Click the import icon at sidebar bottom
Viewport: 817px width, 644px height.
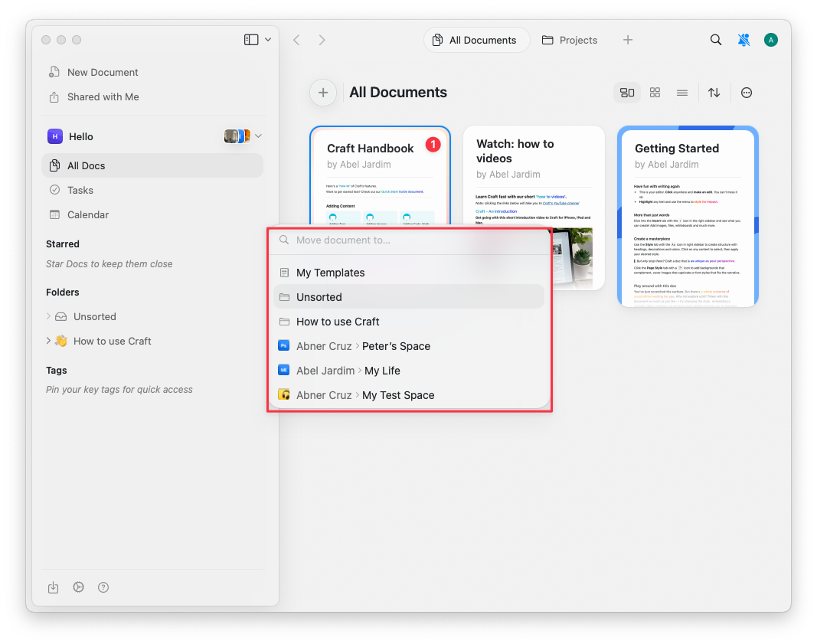(x=53, y=587)
